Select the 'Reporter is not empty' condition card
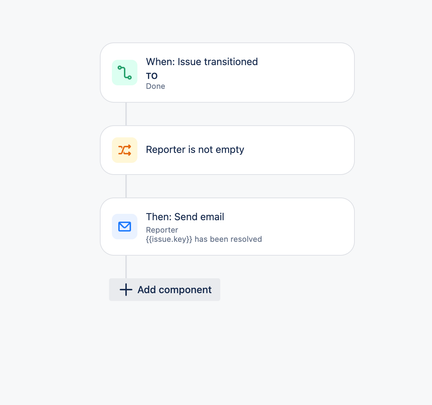Viewport: 432px width, 405px height. (x=227, y=150)
